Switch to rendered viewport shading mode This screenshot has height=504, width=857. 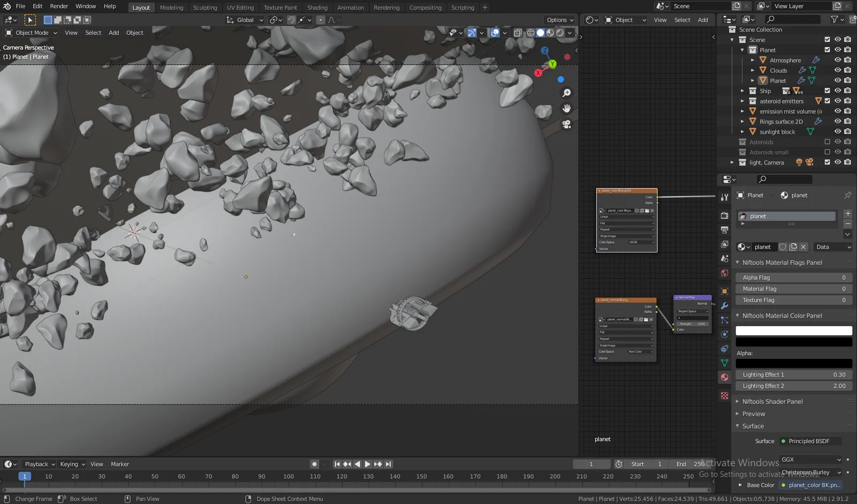pos(559,33)
